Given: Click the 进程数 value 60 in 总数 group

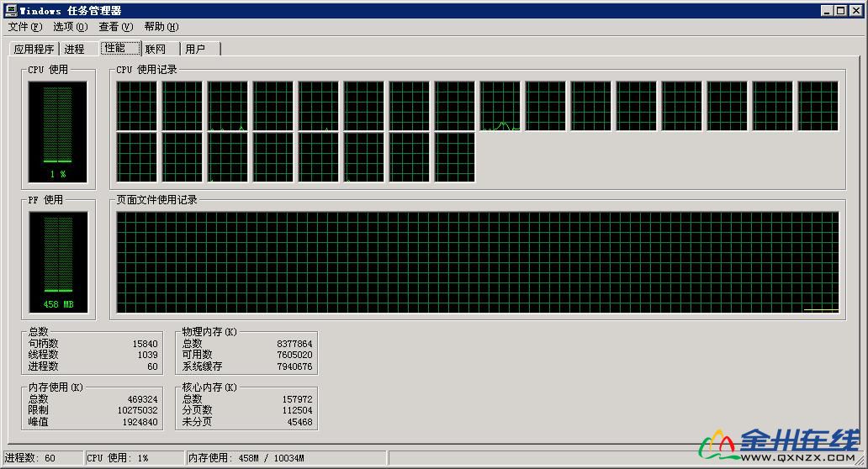Looking at the screenshot, I should [x=152, y=366].
